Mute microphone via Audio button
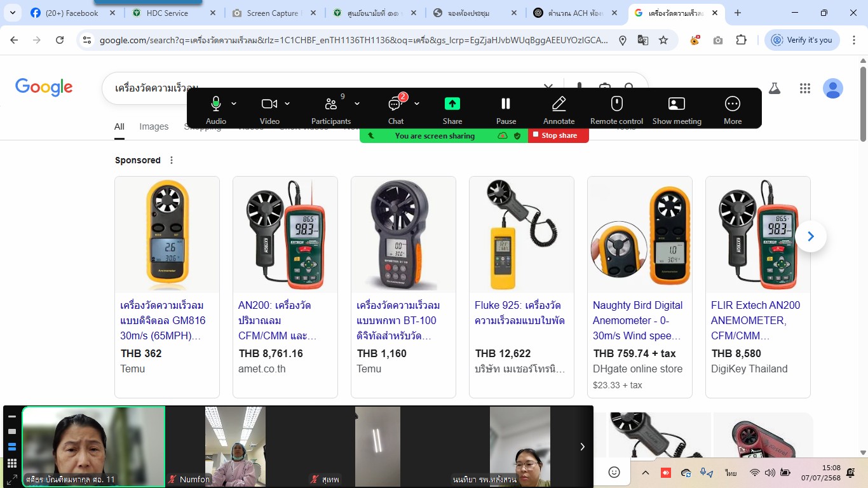 [216, 104]
